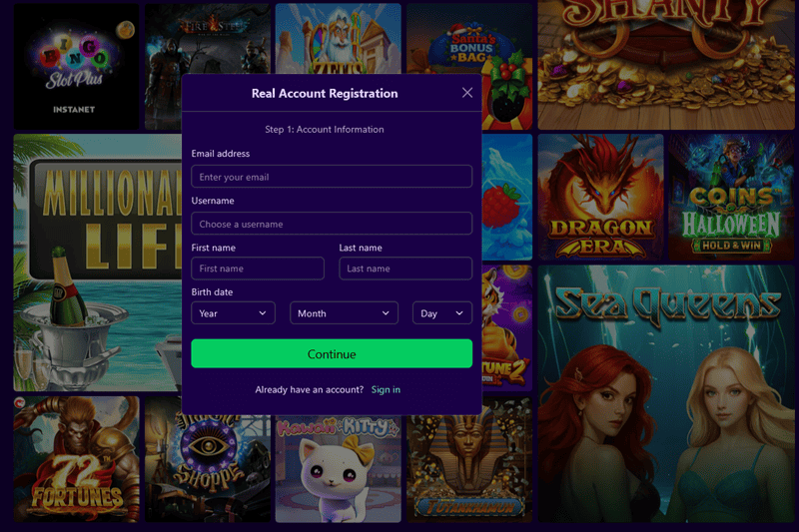
Task: Open the Sea Queens game thumbnail
Action: [x=666, y=393]
